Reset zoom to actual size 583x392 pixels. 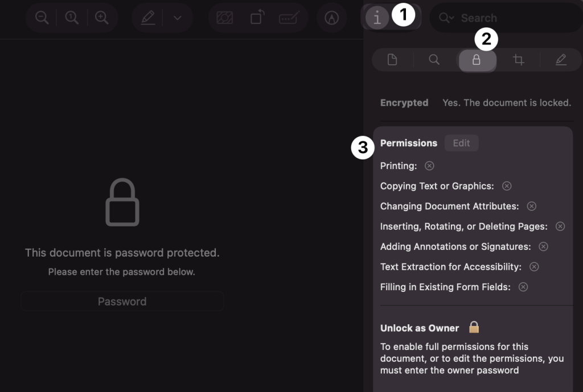pos(71,17)
